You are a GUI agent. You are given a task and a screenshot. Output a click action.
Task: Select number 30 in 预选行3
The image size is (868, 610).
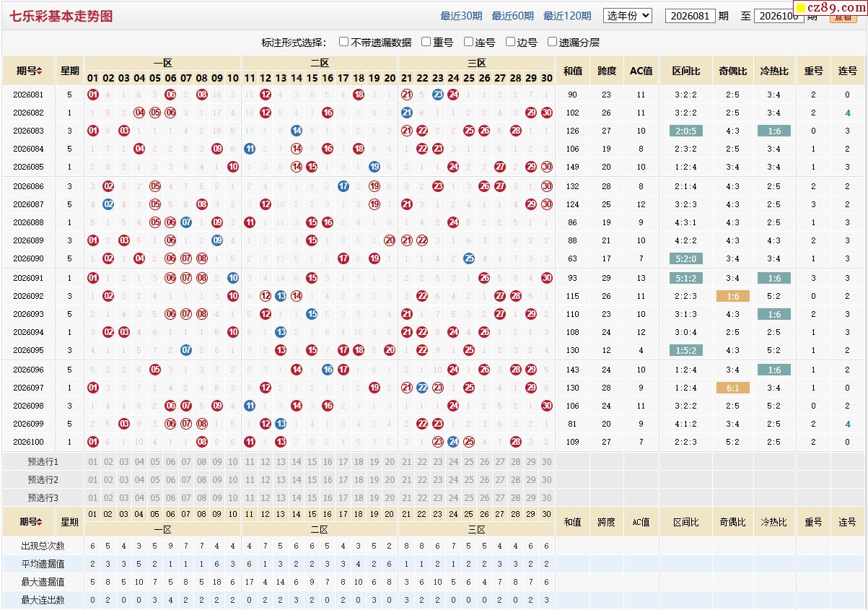[x=547, y=498]
